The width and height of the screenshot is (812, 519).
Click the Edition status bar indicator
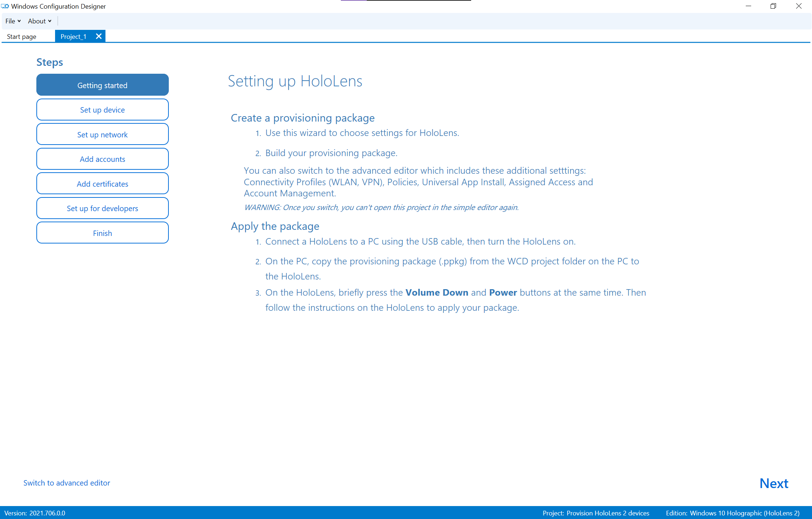pyautogui.click(x=736, y=513)
